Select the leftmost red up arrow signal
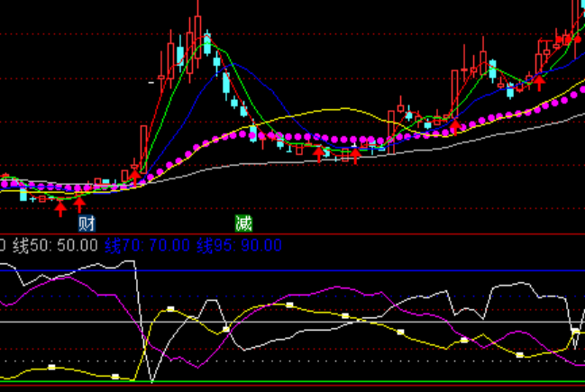 [x=59, y=208]
